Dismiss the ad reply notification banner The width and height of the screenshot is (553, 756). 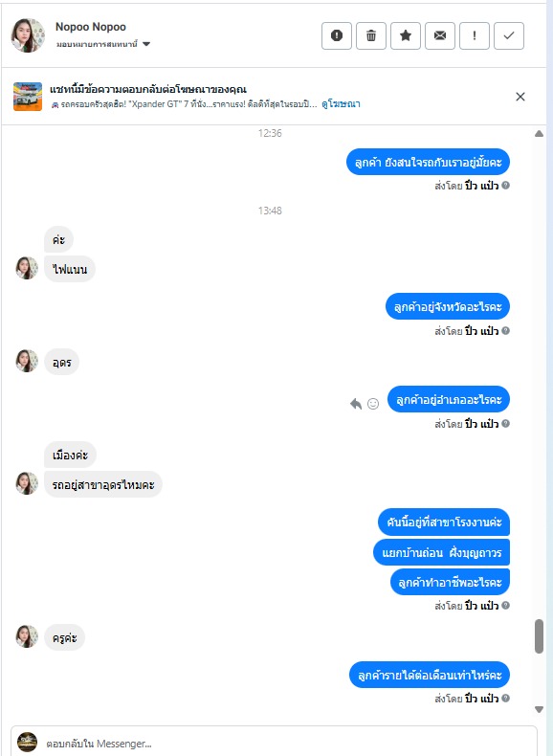click(x=520, y=97)
